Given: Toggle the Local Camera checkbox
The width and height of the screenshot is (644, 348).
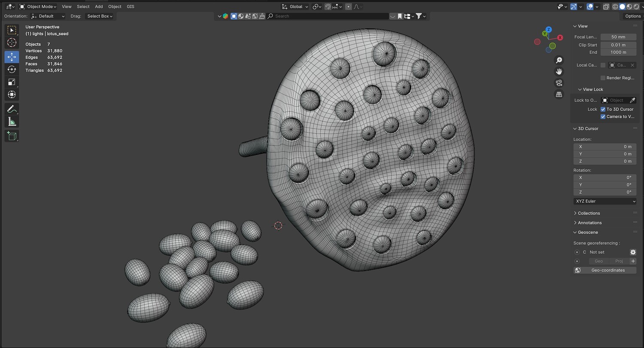Looking at the screenshot, I should (x=603, y=65).
